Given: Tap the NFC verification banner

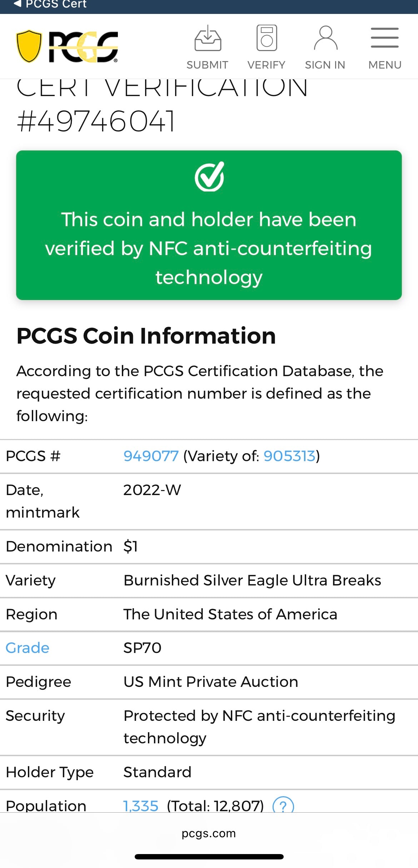Looking at the screenshot, I should click(209, 225).
